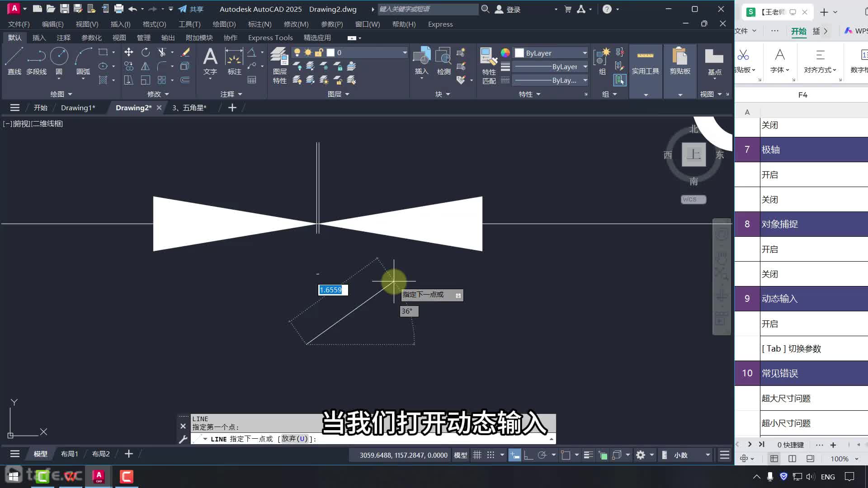Image resolution: width=868 pixels, height=488 pixels.
Task: Insert a table from annotation panel
Action: [x=252, y=80]
